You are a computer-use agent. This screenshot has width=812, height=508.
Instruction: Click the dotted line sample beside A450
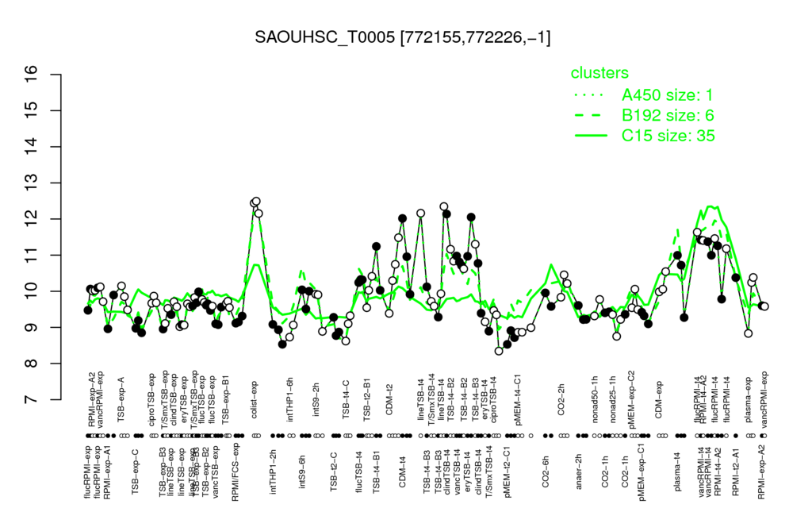[590, 95]
